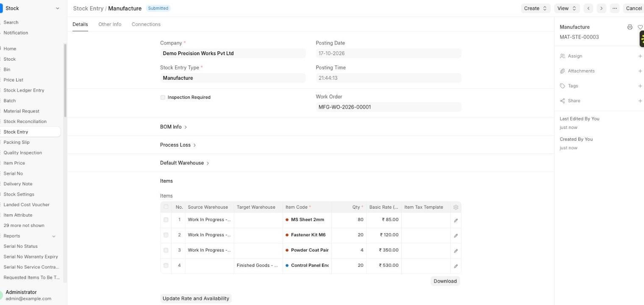Navigate to Stock Entry breadcrumb link
Screen dimensions: 644x305
(x=88, y=8)
